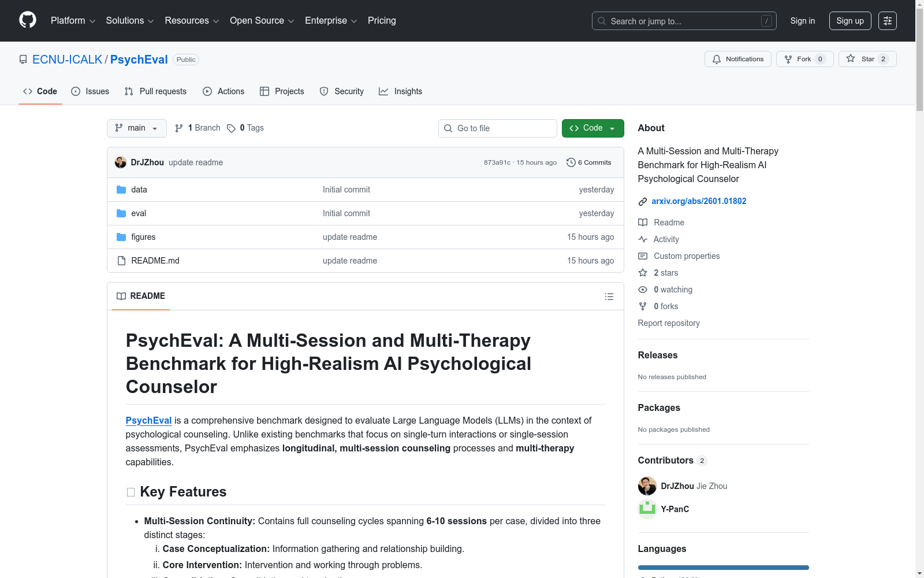View the 6 Commits history
The height and width of the screenshot is (578, 924).
(x=589, y=162)
